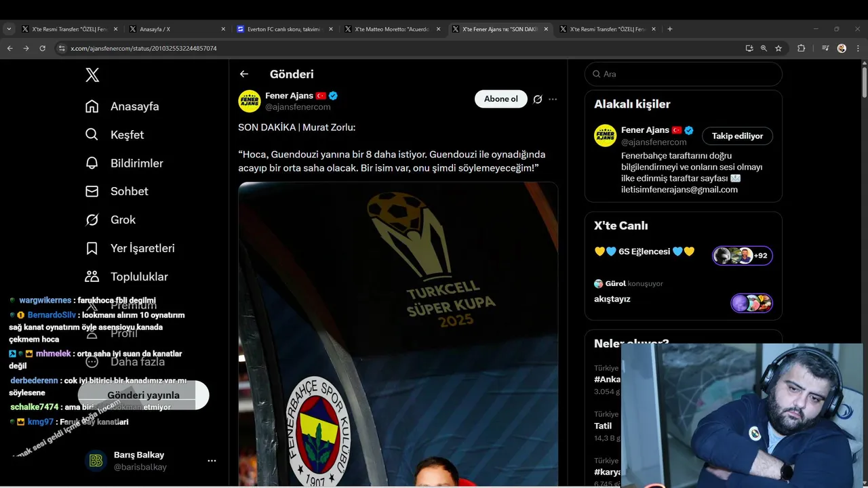
Task: Click the iletisimfenerajans@gmail.com email
Action: [x=679, y=190]
